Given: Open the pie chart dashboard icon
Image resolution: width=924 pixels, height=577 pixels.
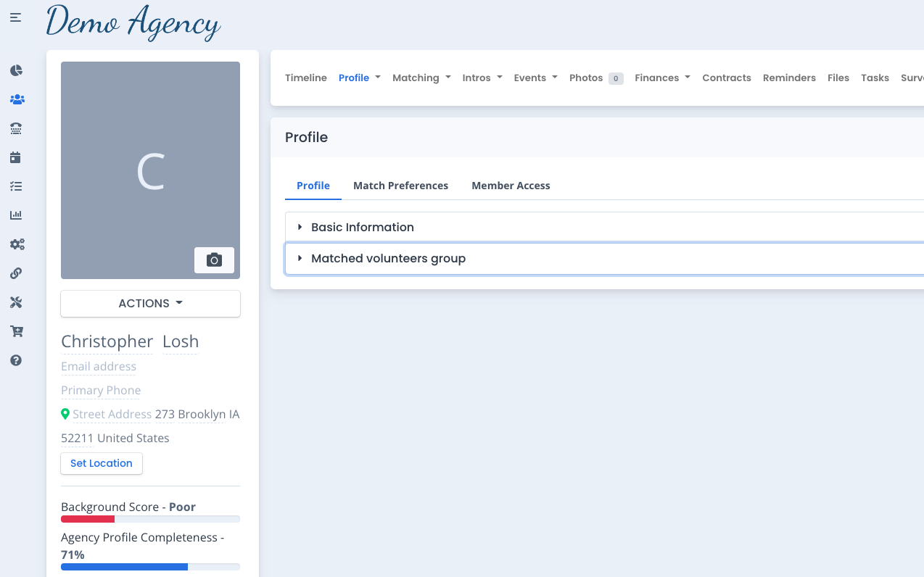Looking at the screenshot, I should 16,70.
